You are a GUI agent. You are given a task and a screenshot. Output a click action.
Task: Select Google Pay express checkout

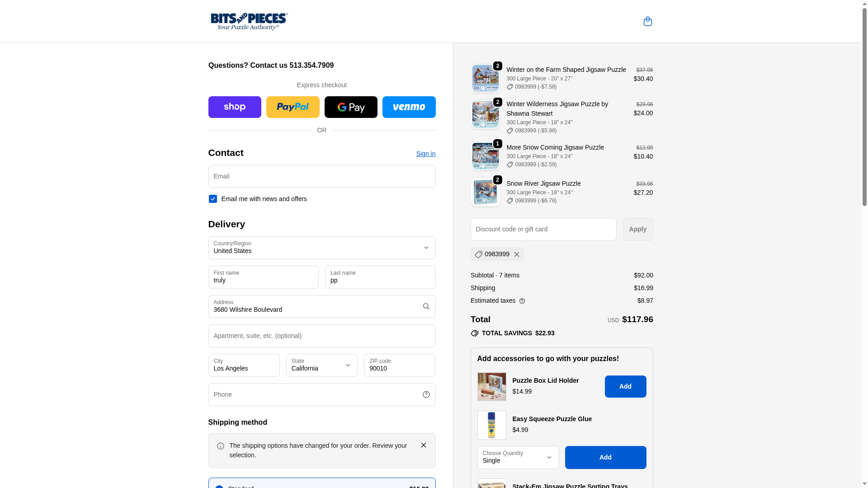coord(351,107)
